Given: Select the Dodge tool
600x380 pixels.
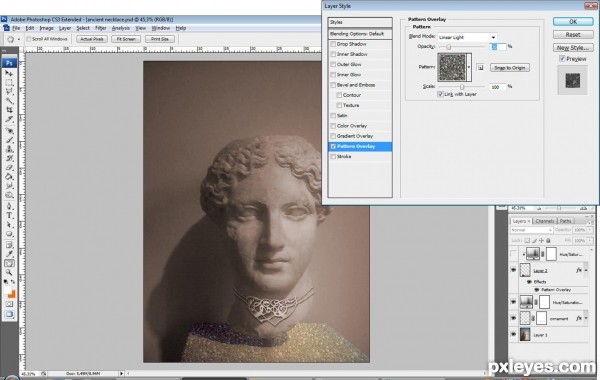Looking at the screenshot, I should point(9,195).
